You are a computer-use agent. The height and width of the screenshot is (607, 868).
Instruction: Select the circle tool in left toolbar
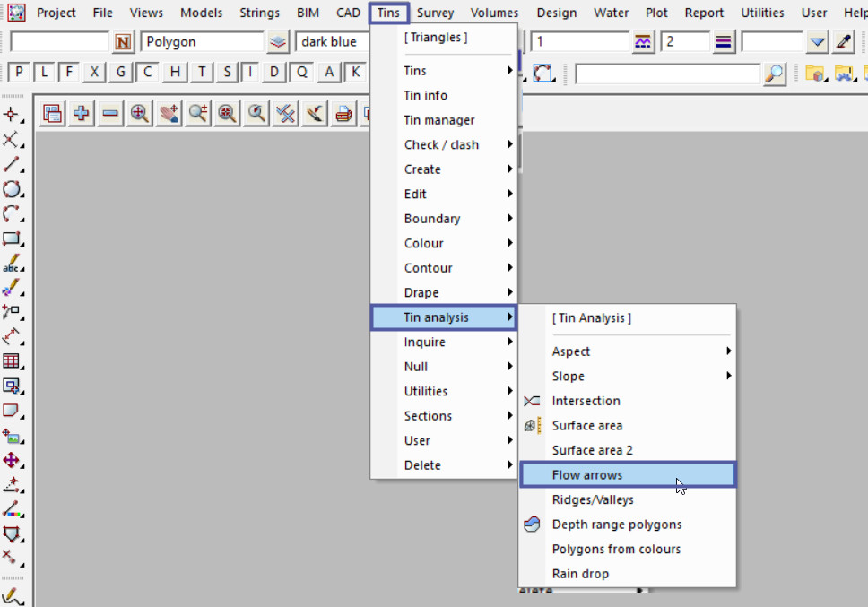(12, 189)
